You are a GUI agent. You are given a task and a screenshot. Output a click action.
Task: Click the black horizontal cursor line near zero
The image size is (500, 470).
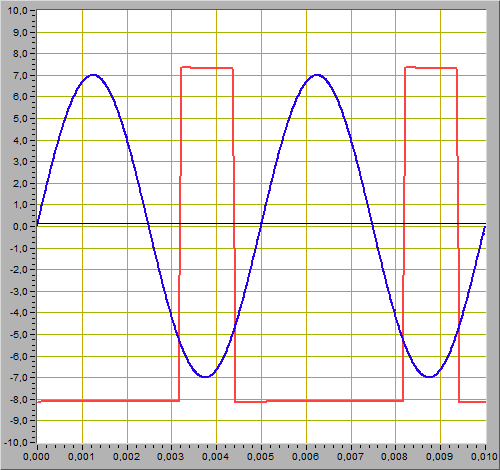click(x=261, y=223)
